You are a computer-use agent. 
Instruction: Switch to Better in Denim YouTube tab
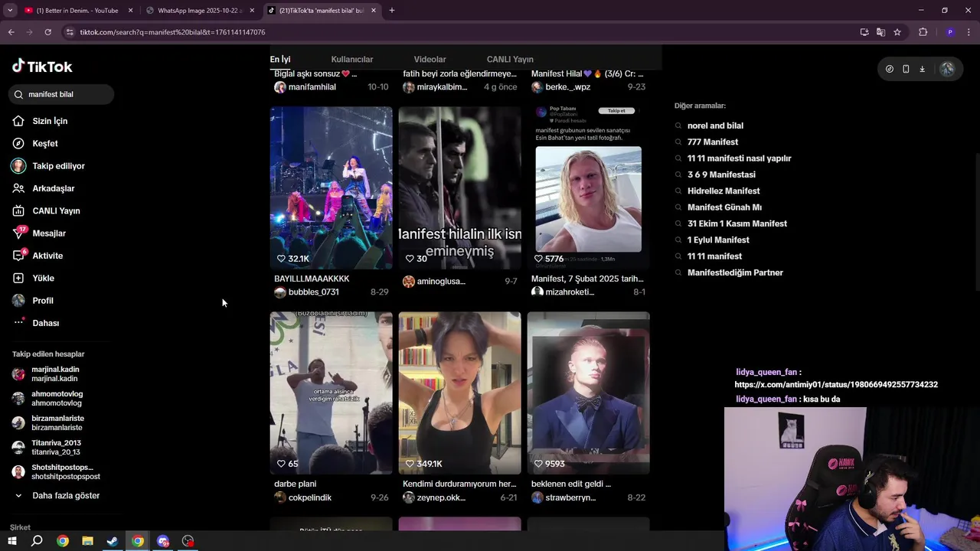[x=77, y=11]
